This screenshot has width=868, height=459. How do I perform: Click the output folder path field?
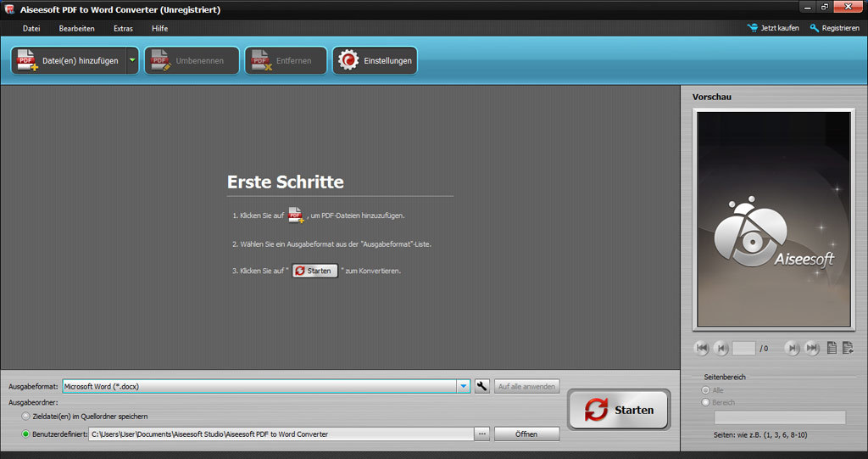click(281, 434)
